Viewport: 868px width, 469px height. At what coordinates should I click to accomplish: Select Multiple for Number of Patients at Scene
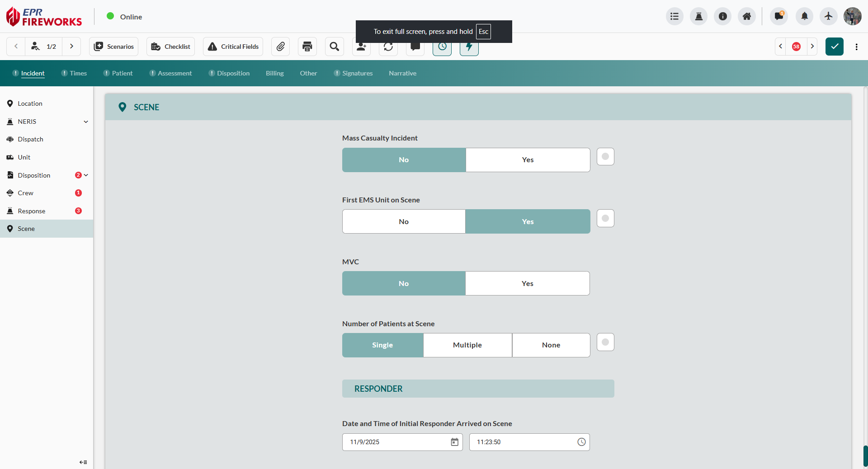[467, 345]
